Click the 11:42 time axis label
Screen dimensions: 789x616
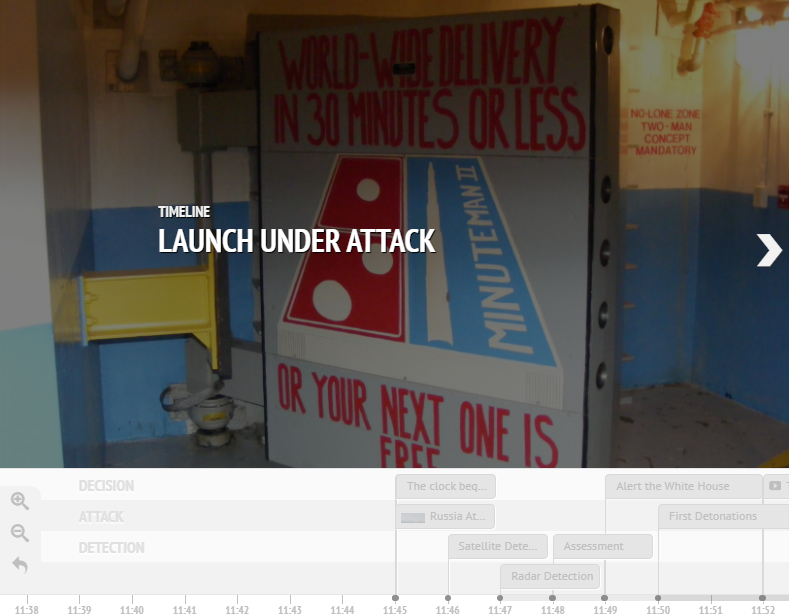237,610
